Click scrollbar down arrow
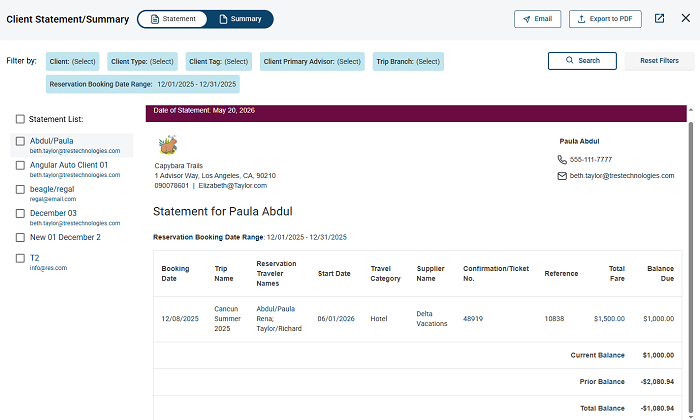The image size is (700, 420). (691, 417)
